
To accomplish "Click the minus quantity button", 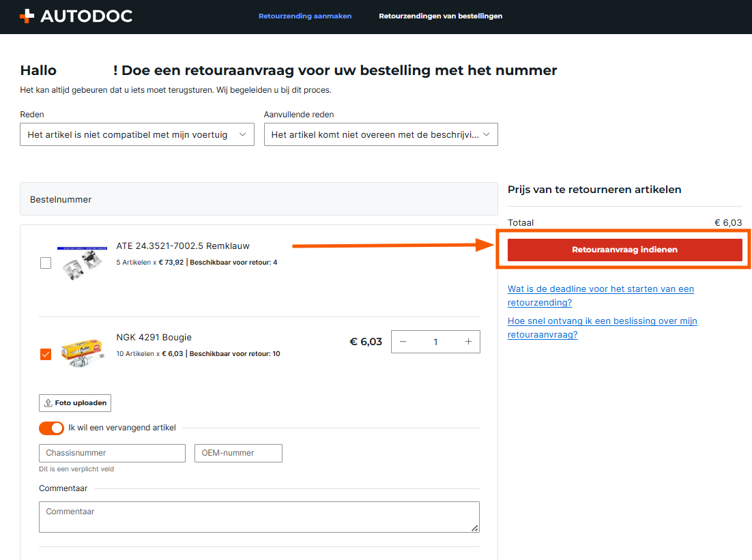I will click(403, 342).
